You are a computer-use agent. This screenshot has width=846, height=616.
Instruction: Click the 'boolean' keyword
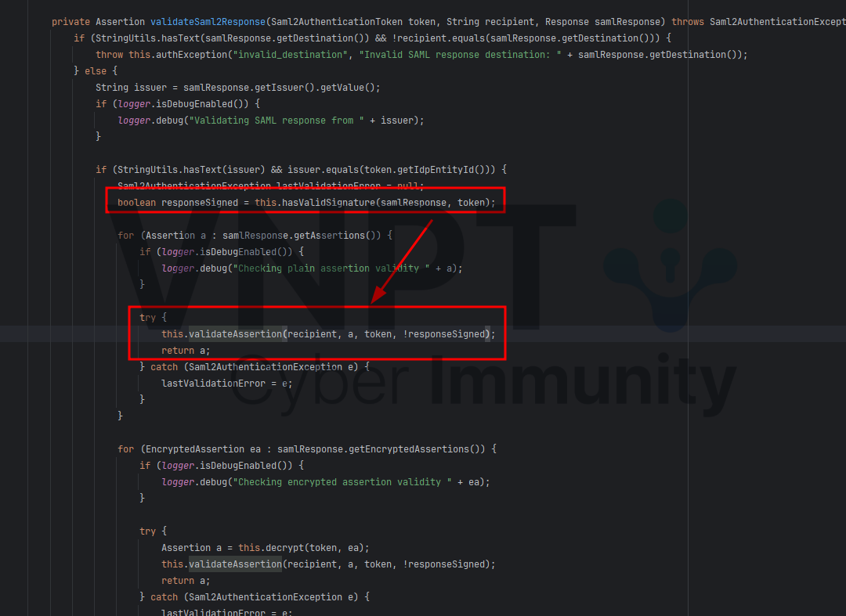pos(136,203)
